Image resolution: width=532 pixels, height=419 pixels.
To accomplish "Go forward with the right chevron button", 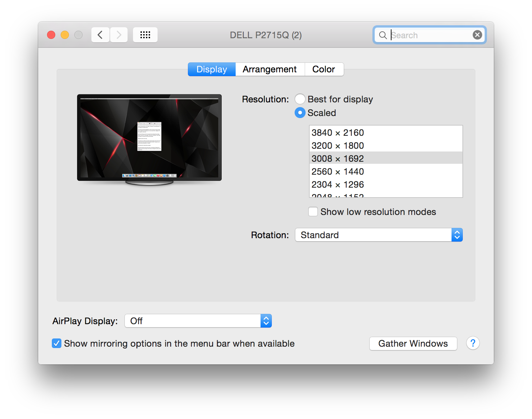I will (x=119, y=35).
